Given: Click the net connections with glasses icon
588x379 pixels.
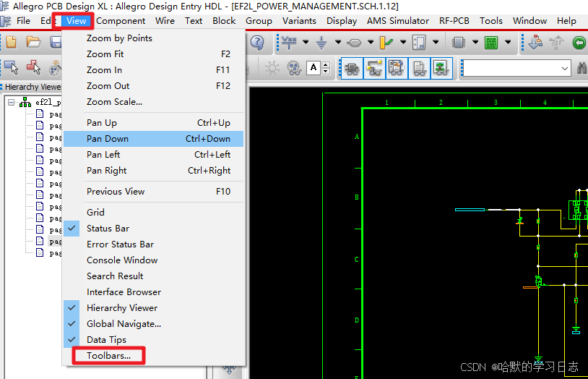Looking at the screenshot, I should coord(374,69).
